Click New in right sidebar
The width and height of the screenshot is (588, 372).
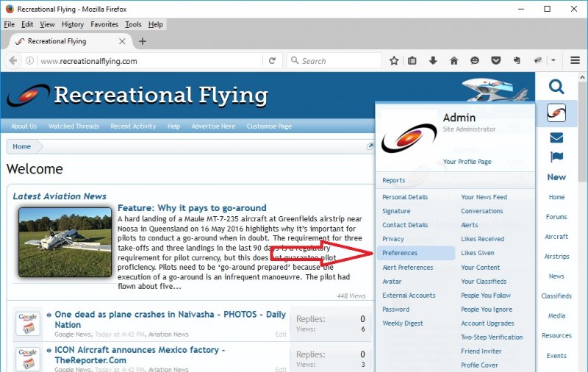tap(556, 177)
